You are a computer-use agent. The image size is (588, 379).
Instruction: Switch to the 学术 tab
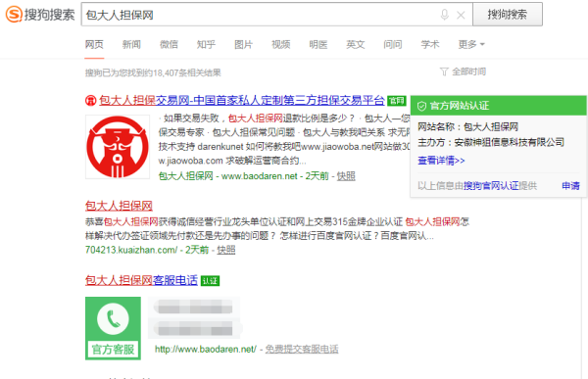[430, 44]
